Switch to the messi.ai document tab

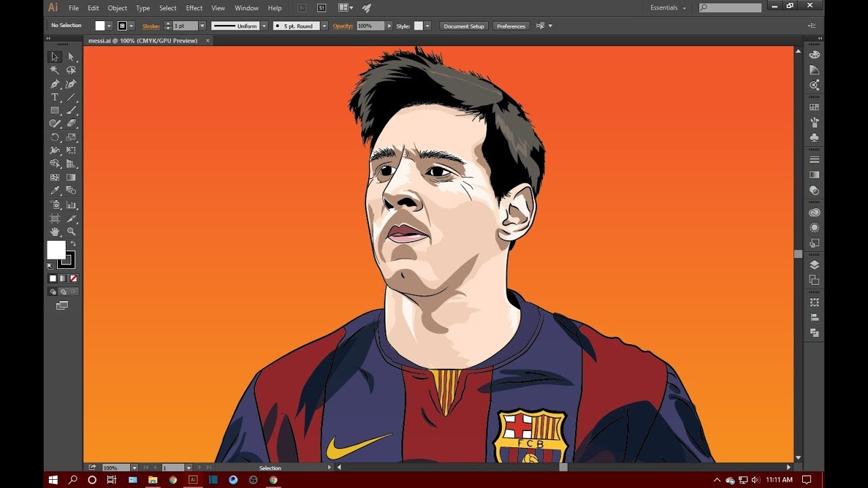tap(143, 41)
